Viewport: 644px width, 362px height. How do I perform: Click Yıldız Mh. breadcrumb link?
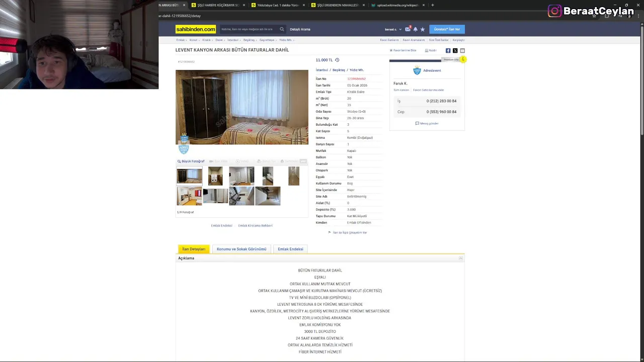pyautogui.click(x=285, y=40)
